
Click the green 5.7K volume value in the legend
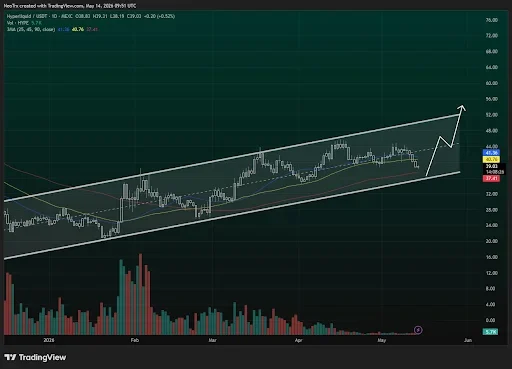pyautogui.click(x=36, y=23)
